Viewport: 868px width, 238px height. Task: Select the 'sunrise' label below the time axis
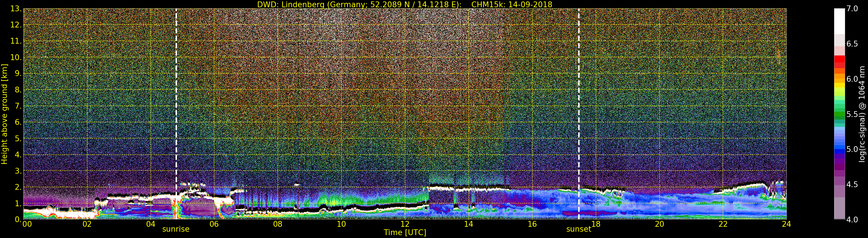pyautogui.click(x=176, y=229)
